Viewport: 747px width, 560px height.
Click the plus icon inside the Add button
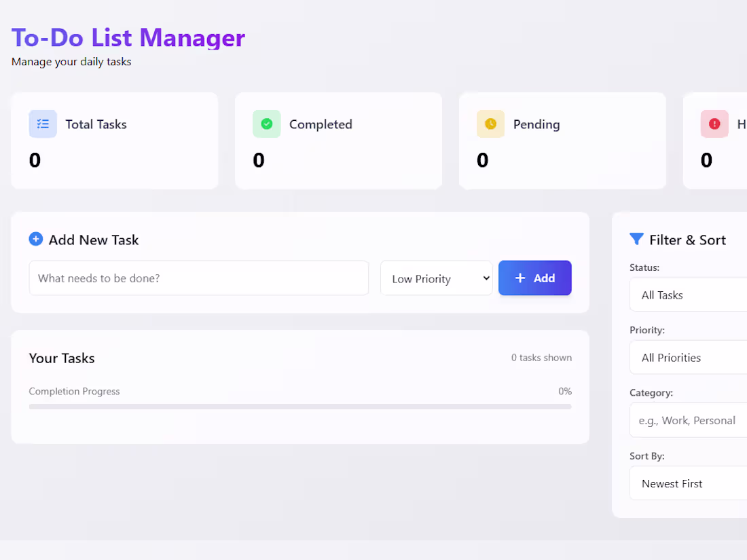click(520, 278)
